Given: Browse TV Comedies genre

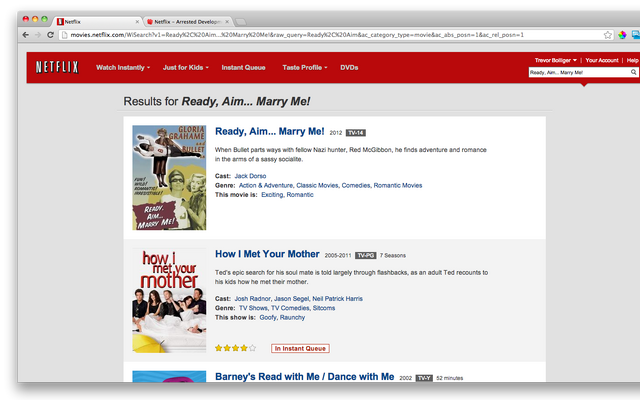Looking at the screenshot, I should (x=290, y=308).
